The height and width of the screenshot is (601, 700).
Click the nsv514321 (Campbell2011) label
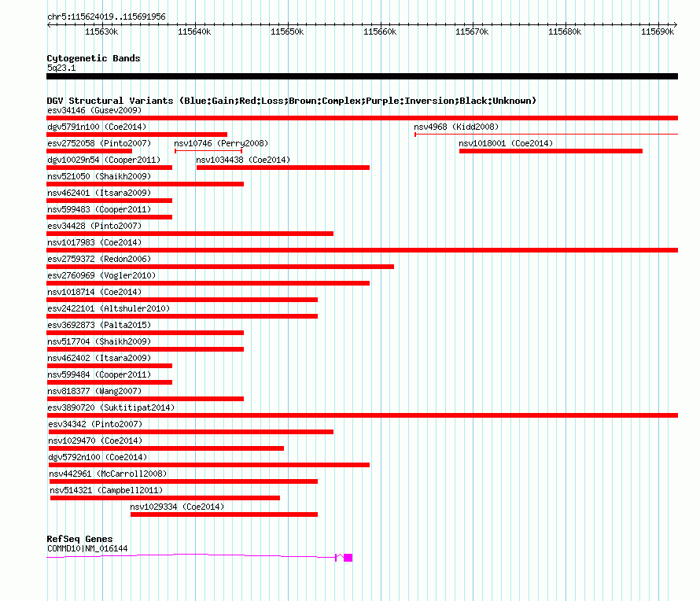(106, 490)
